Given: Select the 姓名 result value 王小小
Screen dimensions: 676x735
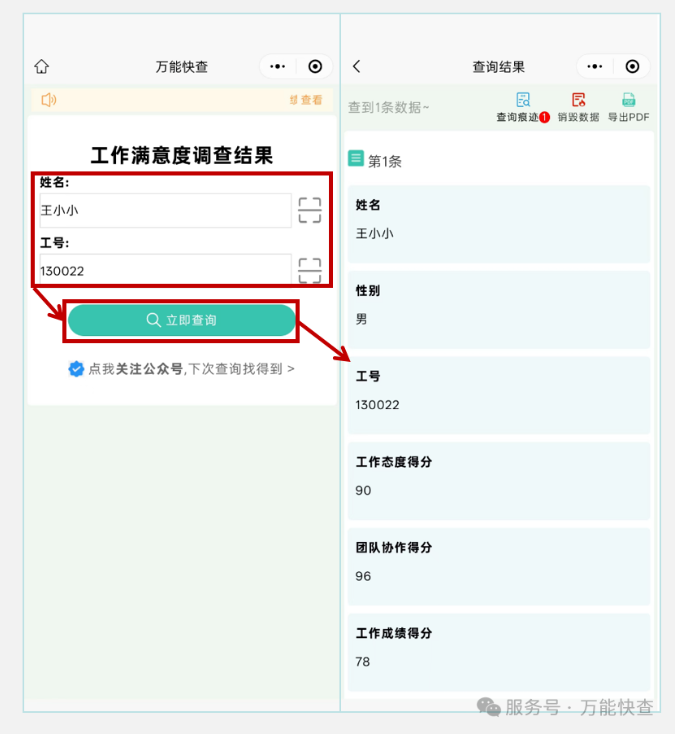Looking at the screenshot, I should tap(375, 233).
